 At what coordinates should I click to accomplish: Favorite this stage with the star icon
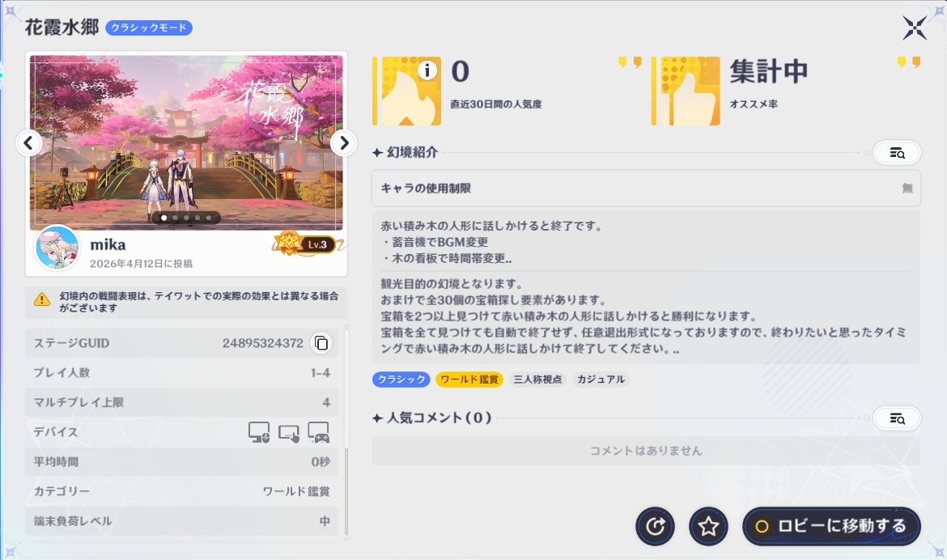[x=708, y=527]
